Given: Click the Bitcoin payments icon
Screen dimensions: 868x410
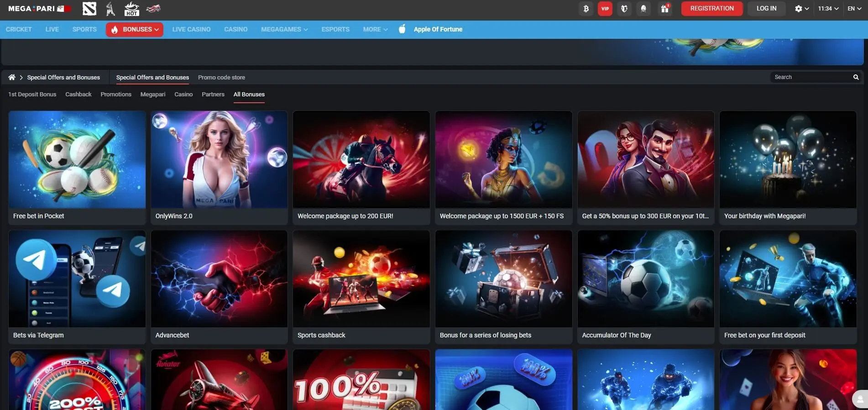Looking at the screenshot, I should pos(586,9).
